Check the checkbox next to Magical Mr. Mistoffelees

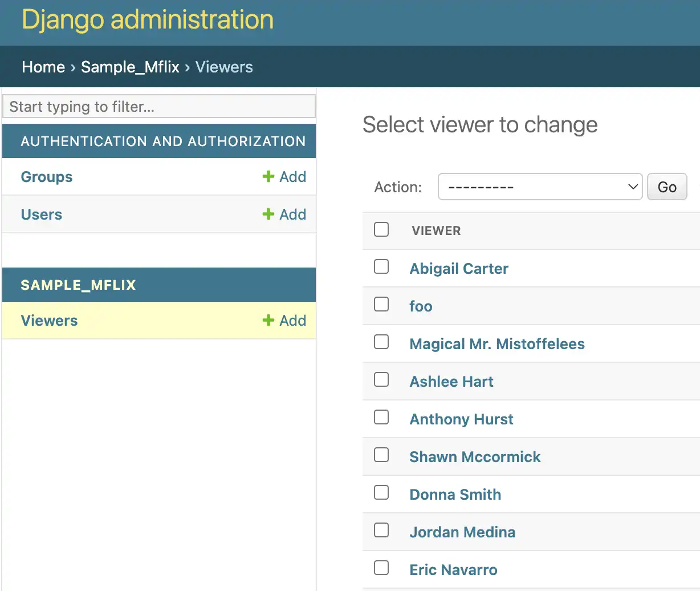[381, 342]
